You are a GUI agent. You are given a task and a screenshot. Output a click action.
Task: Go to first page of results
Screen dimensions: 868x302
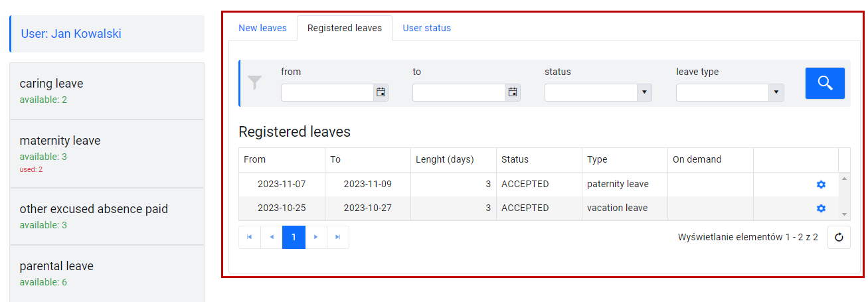[x=250, y=237]
